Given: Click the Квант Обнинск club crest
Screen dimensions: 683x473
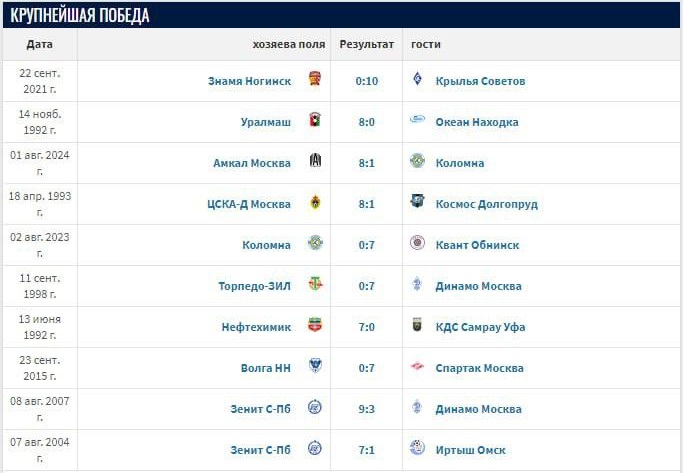Looking at the screenshot, I should tap(417, 245).
